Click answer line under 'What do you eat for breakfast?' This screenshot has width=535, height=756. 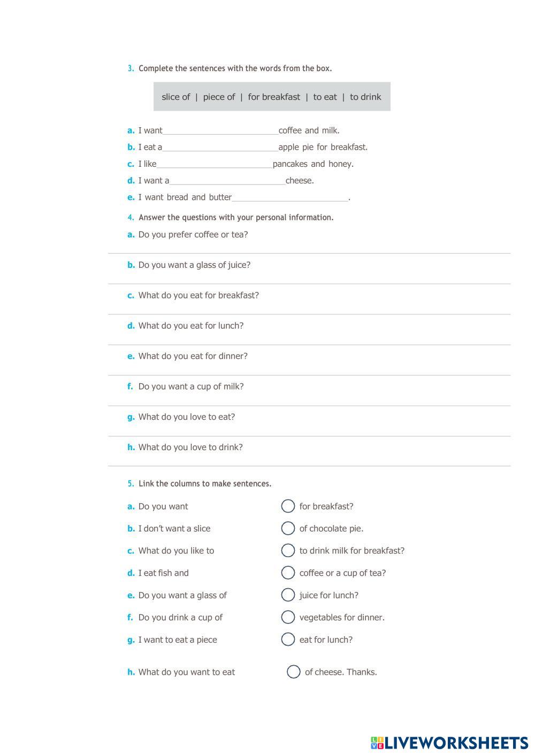click(309, 309)
